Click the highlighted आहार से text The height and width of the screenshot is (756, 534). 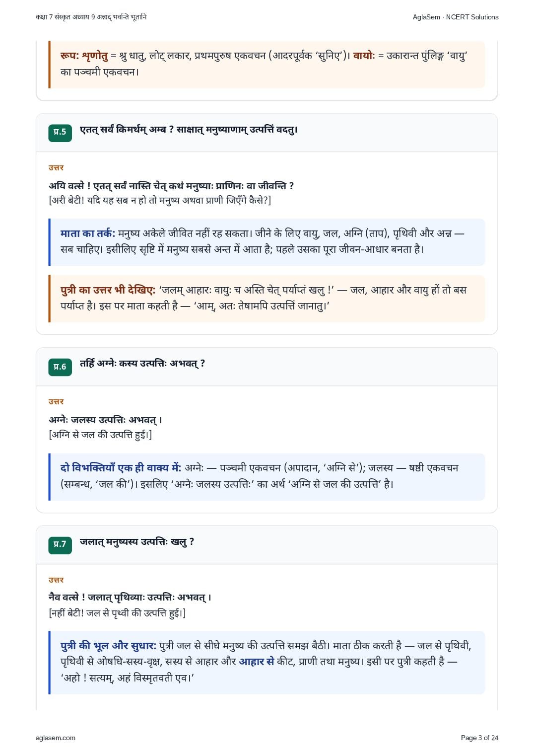click(257, 662)
